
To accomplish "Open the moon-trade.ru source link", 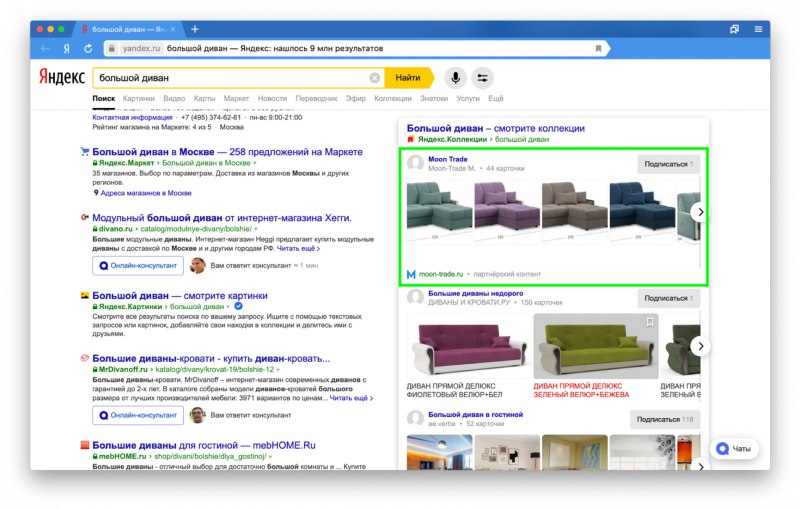I will (441, 274).
